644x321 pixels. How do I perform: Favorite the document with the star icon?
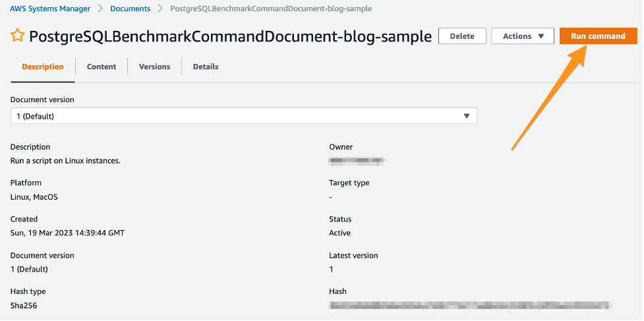pyautogui.click(x=18, y=36)
